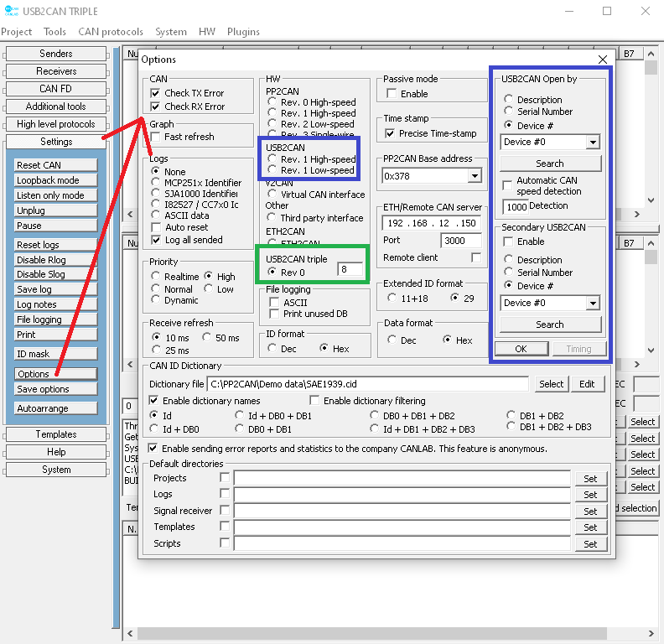Click Edit dictionary file button

pyautogui.click(x=587, y=384)
